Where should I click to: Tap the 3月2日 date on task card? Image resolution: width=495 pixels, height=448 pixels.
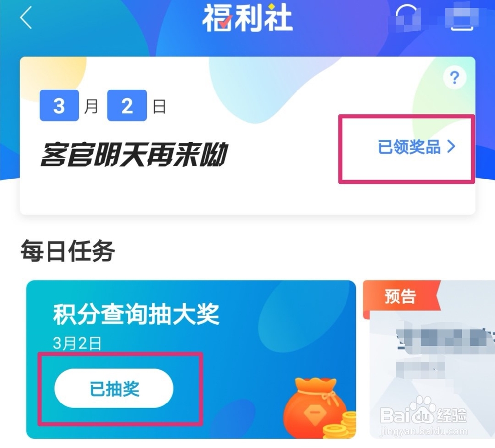pyautogui.click(x=77, y=343)
